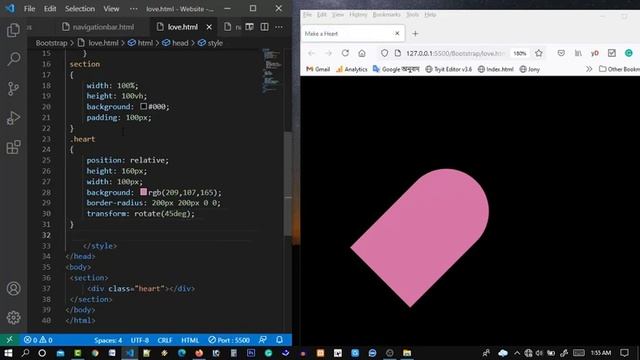This screenshot has height=360, width=640.
Task: Open the Gmail bookmark
Action: click(x=318, y=69)
